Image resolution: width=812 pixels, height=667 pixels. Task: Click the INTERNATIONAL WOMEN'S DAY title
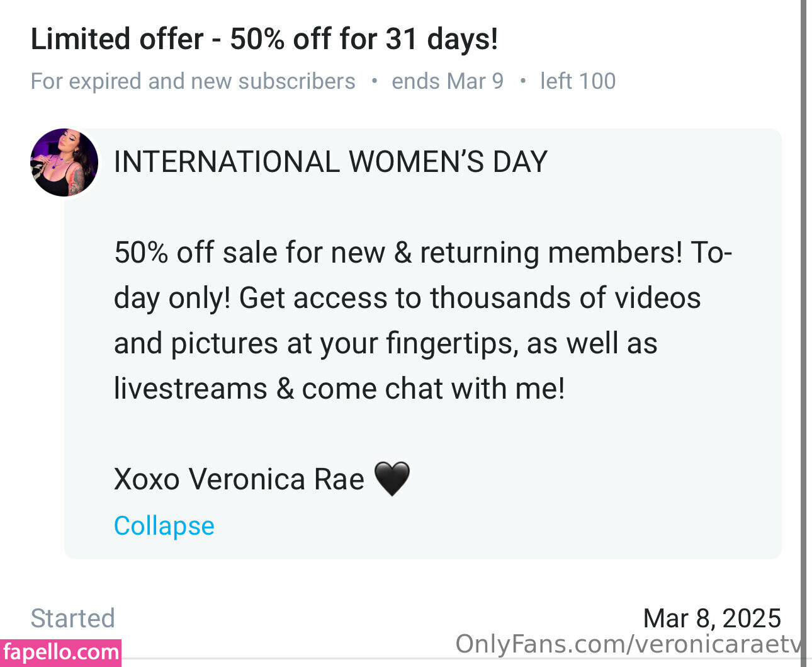pos(330,162)
